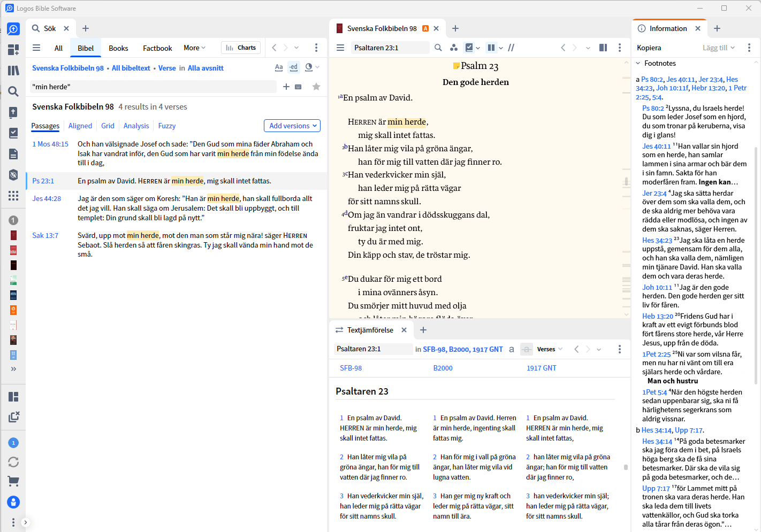Click the sync icon in the left sidebar
The height and width of the screenshot is (532, 761).
coord(13,462)
